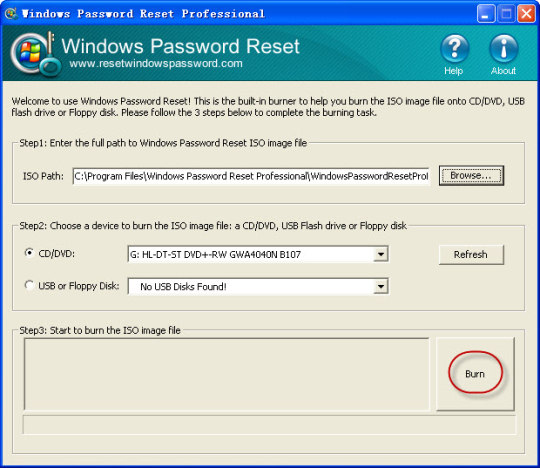The width and height of the screenshot is (540, 468).
Task: Click into the ISO Path field
Action: point(251,176)
